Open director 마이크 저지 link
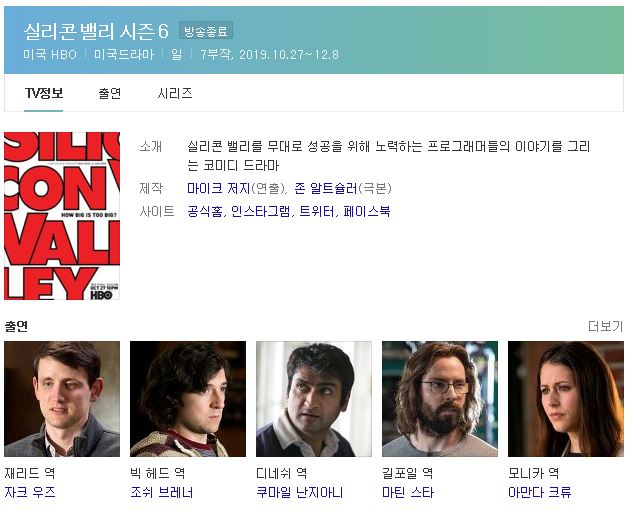The width and height of the screenshot is (630, 512). click(x=219, y=188)
